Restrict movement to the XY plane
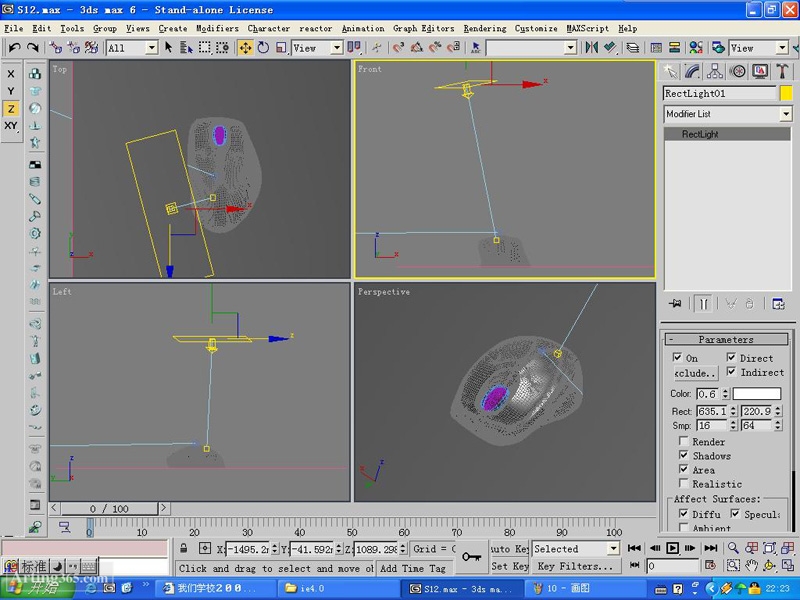The width and height of the screenshot is (800, 600). coord(11,126)
